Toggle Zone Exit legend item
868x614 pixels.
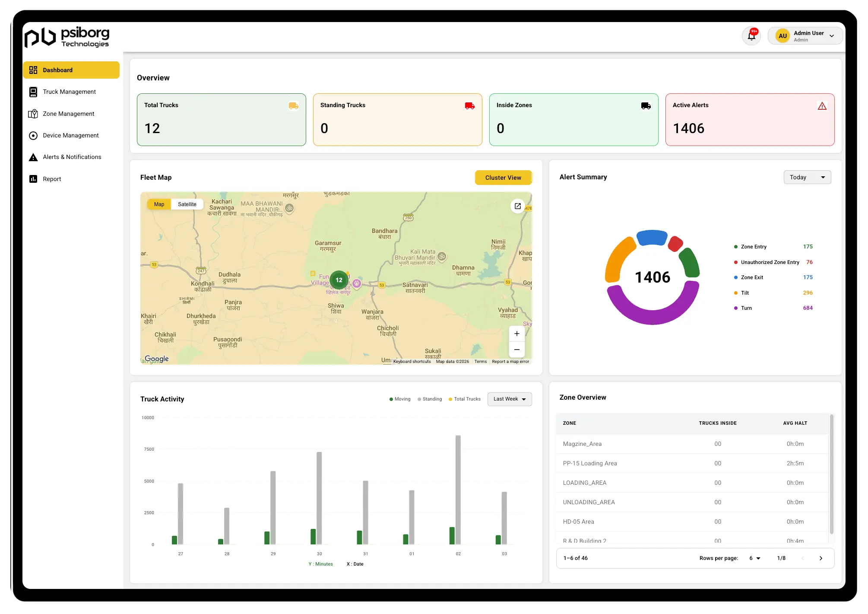pyautogui.click(x=749, y=277)
